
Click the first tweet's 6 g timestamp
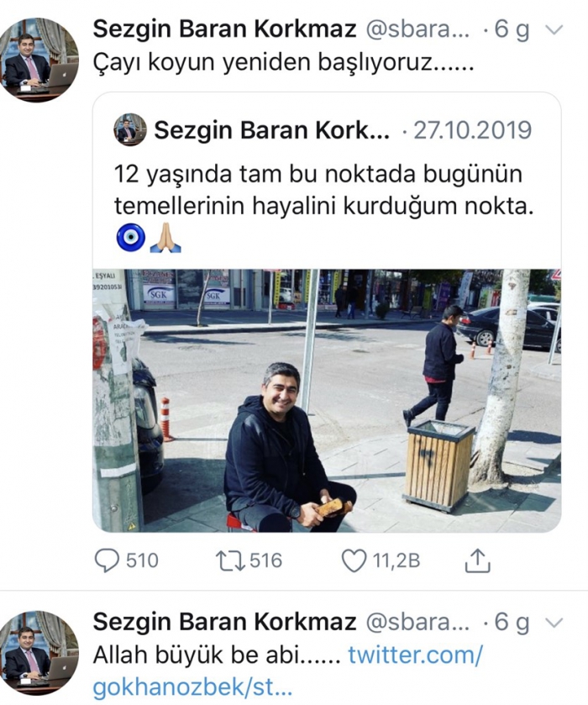click(x=512, y=30)
